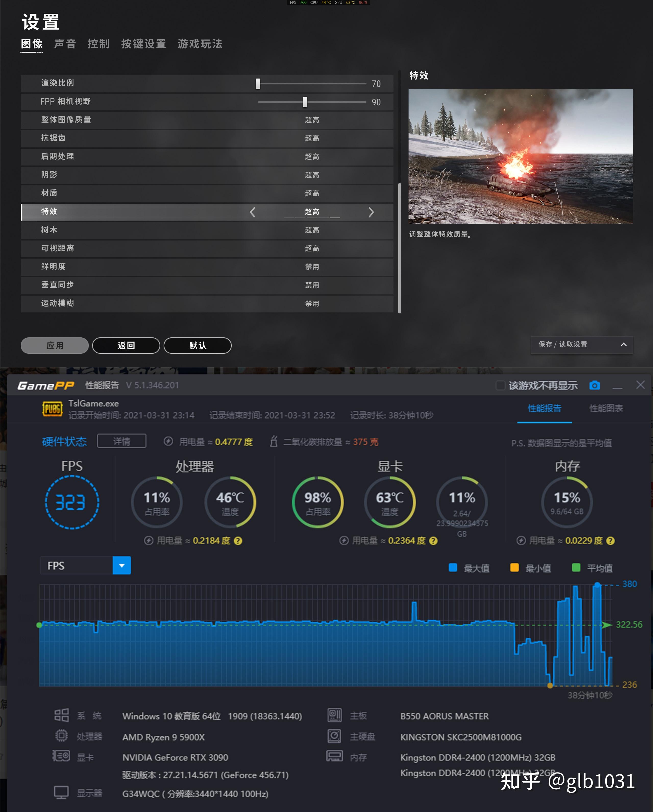Click the memory module icon
This screenshot has height=812, width=653.
(335, 756)
